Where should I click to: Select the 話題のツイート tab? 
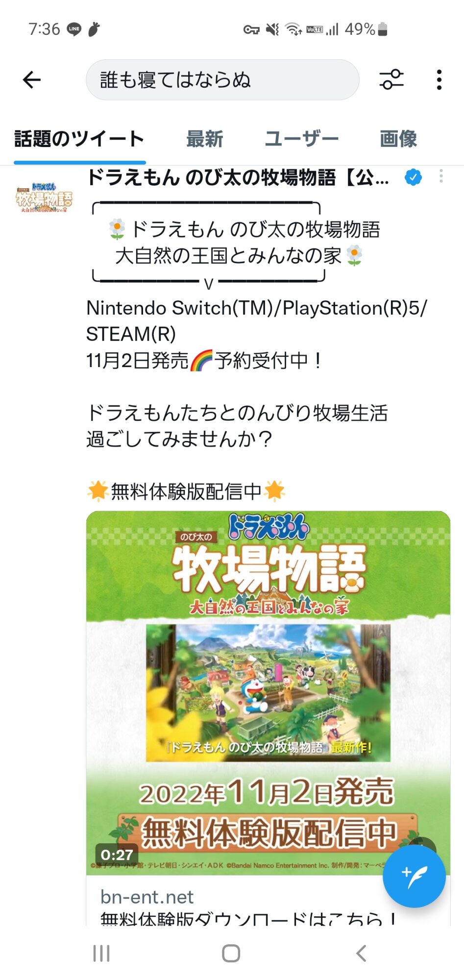point(79,139)
